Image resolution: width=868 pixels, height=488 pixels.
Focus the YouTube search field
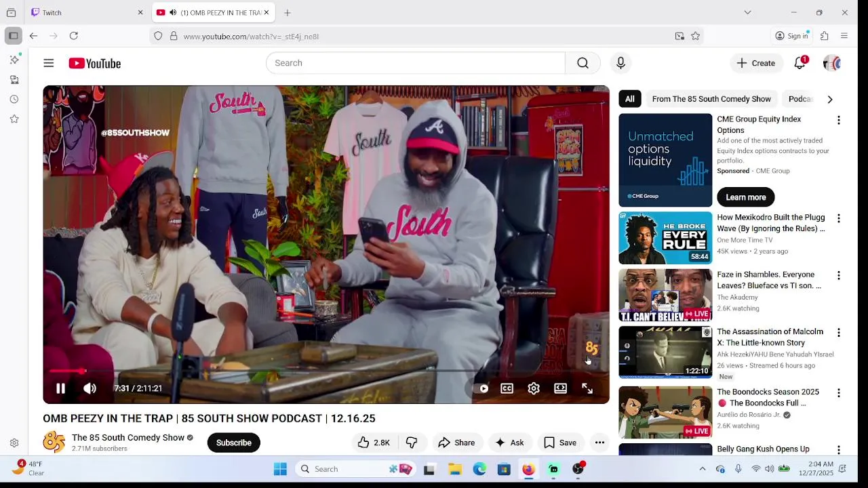(415, 63)
